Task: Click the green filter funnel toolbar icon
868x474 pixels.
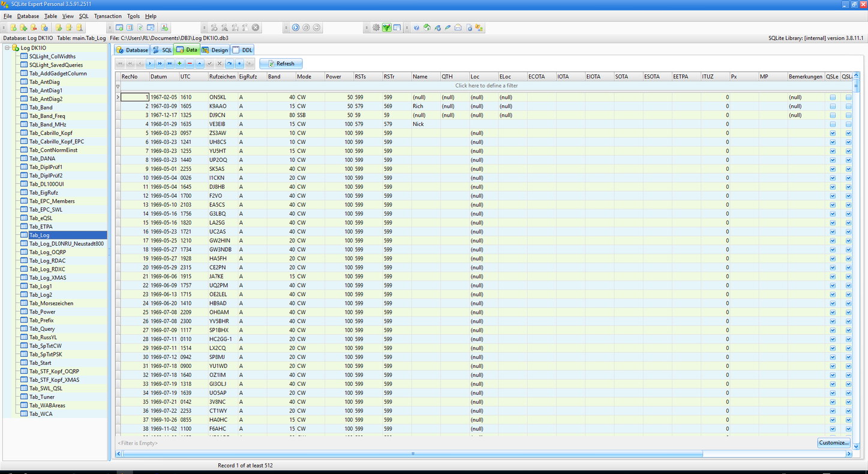Action: point(387,28)
